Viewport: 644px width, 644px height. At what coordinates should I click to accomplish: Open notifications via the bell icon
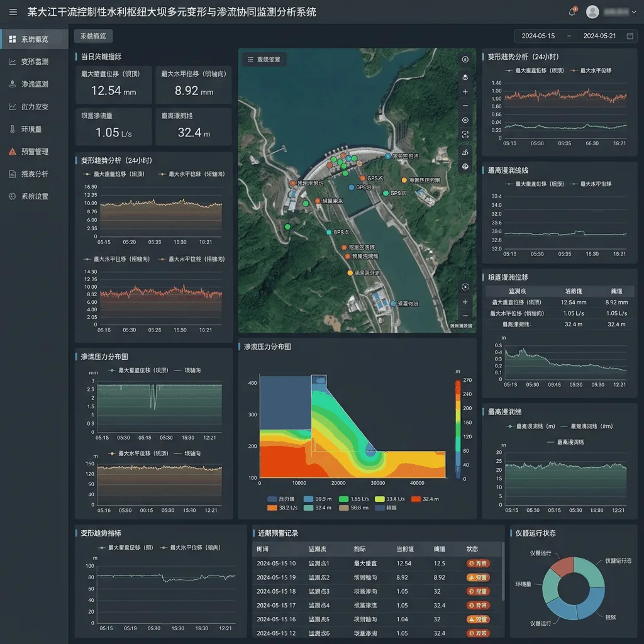pyautogui.click(x=572, y=12)
